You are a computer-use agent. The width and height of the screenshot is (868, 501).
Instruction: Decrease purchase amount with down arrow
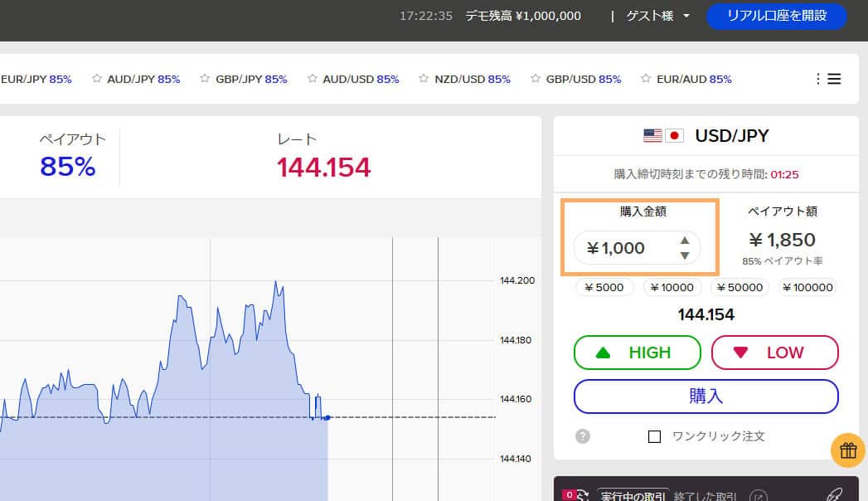click(685, 255)
